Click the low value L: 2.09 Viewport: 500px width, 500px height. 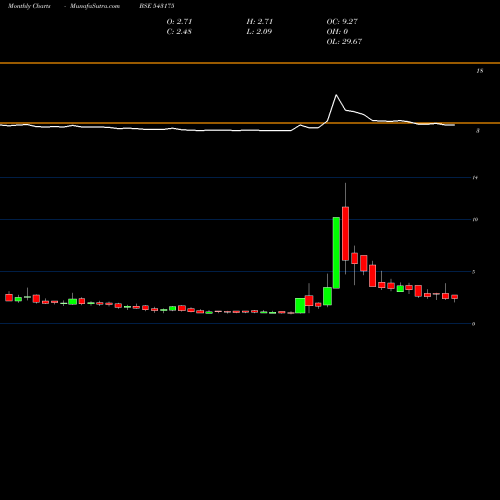259,32
